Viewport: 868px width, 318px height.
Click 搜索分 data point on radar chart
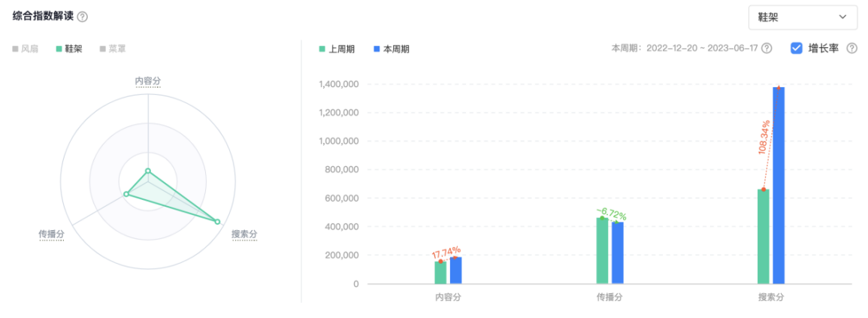point(217,221)
